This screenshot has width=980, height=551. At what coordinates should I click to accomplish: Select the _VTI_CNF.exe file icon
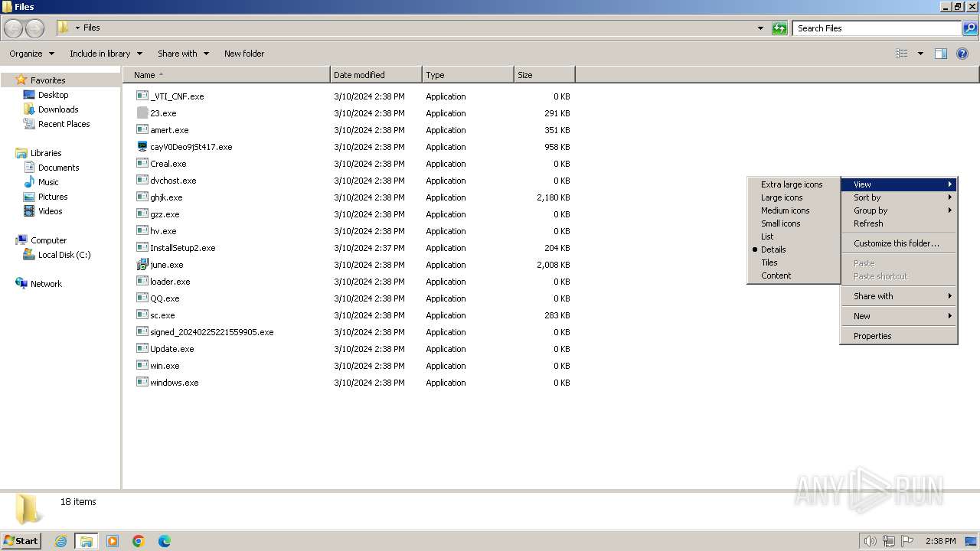(142, 96)
